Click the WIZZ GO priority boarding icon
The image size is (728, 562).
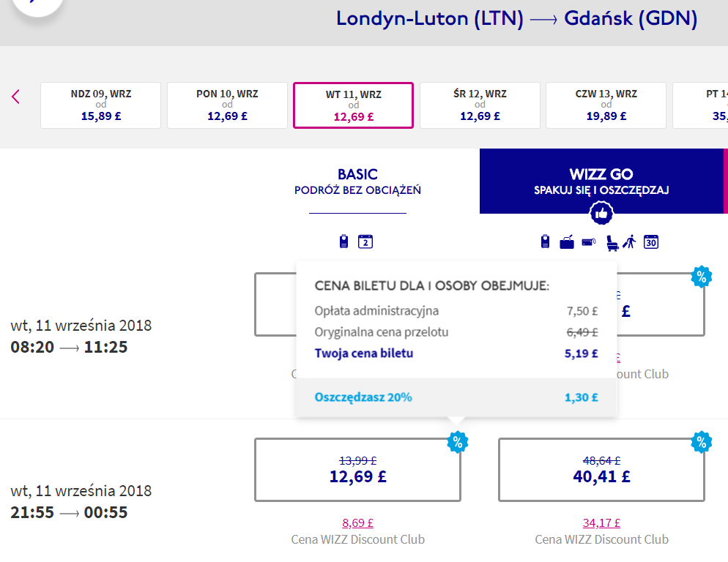(x=630, y=241)
